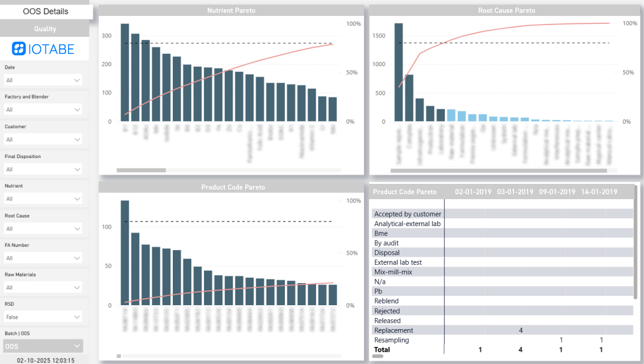Viewport: 644px width, 364px height.
Task: Open the Date filter dropdown
Action: [42, 80]
